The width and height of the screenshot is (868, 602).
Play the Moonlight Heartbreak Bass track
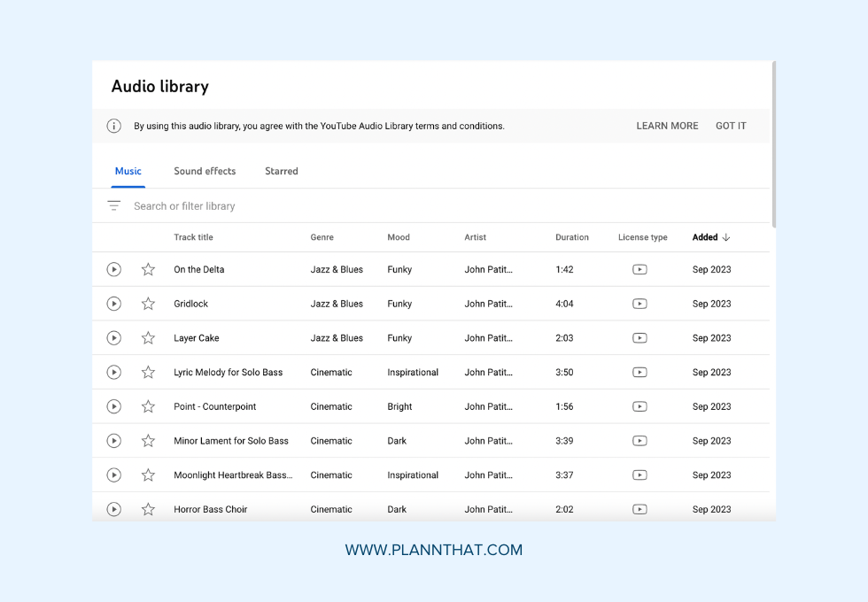pos(113,475)
